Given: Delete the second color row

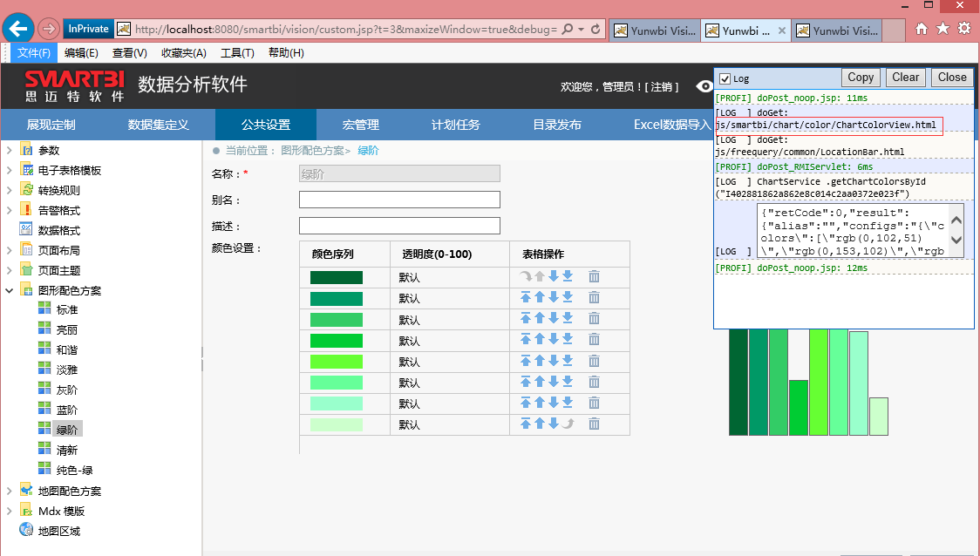Looking at the screenshot, I should click(594, 297).
